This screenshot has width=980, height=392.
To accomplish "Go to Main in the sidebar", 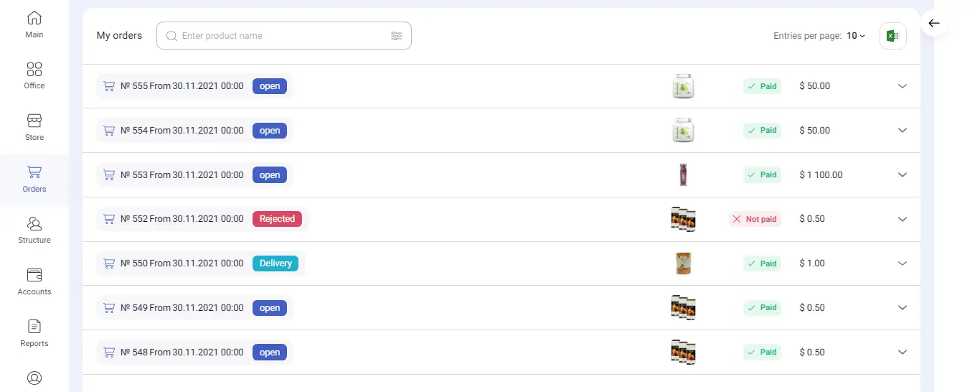I will (x=34, y=24).
